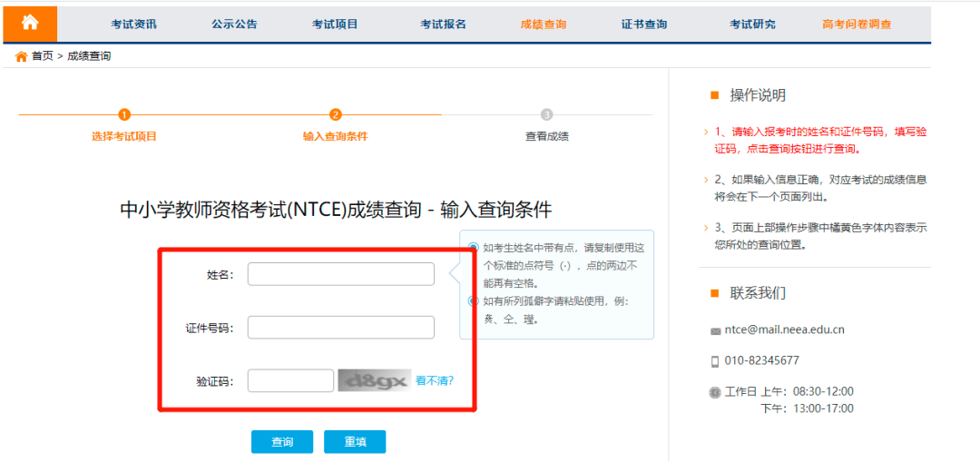Focus the 证件号码 input field
The width and height of the screenshot is (980, 472).
(x=340, y=328)
